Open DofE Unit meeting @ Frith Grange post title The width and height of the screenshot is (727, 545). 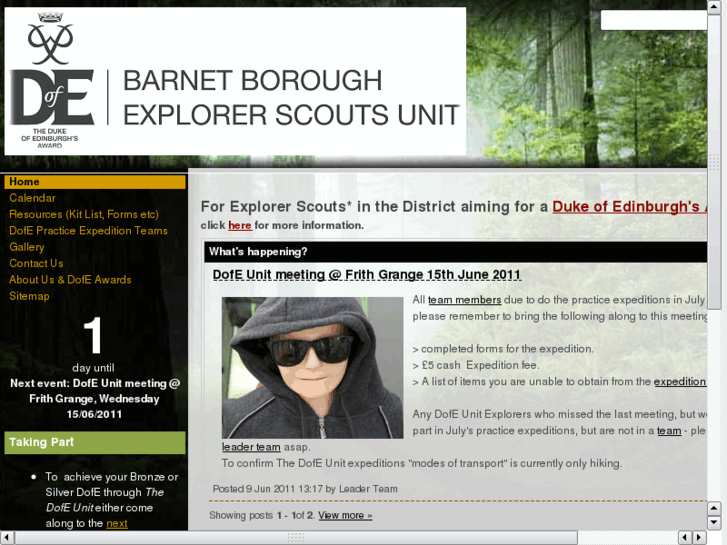coord(367,275)
